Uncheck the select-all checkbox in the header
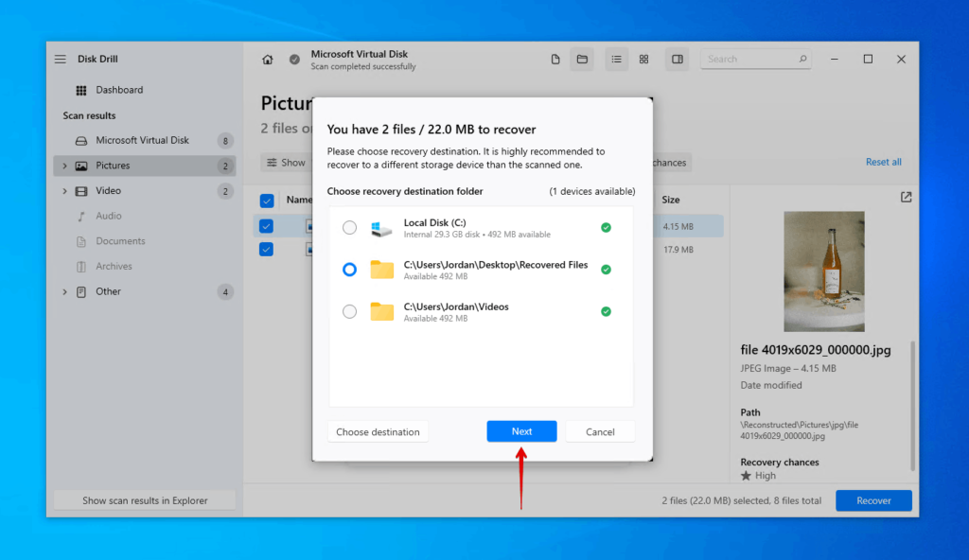The width and height of the screenshot is (969, 560). pyautogui.click(x=266, y=200)
